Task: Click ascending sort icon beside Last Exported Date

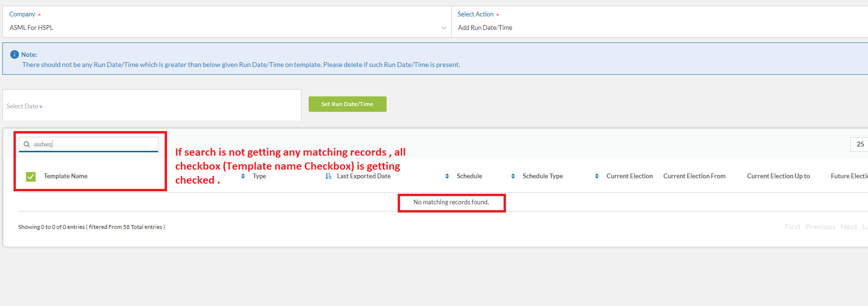Action: [328, 176]
